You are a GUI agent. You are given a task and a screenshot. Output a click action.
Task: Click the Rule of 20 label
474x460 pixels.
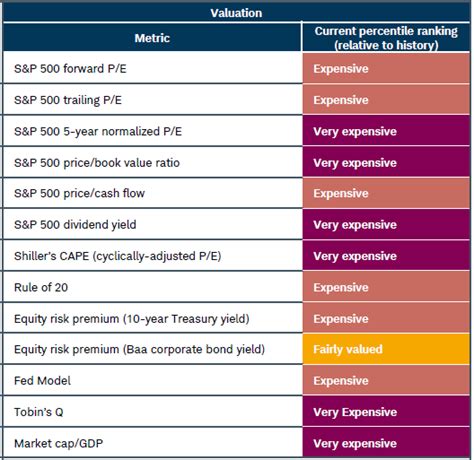click(41, 287)
